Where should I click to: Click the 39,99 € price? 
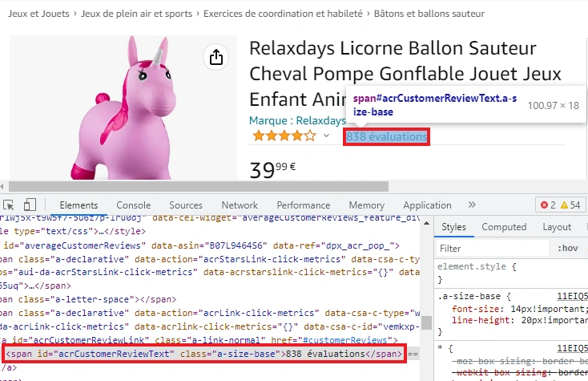pos(272,170)
